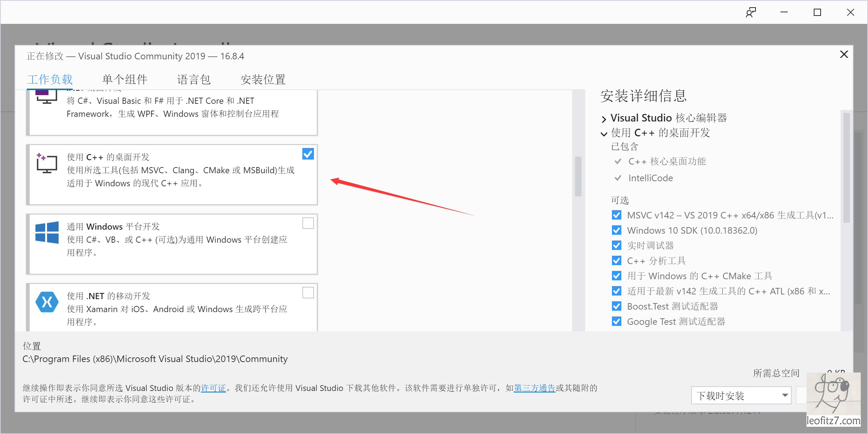Uncheck Windows 10 SDK (10.0.18362.0)
This screenshot has height=434, width=868.
[616, 230]
